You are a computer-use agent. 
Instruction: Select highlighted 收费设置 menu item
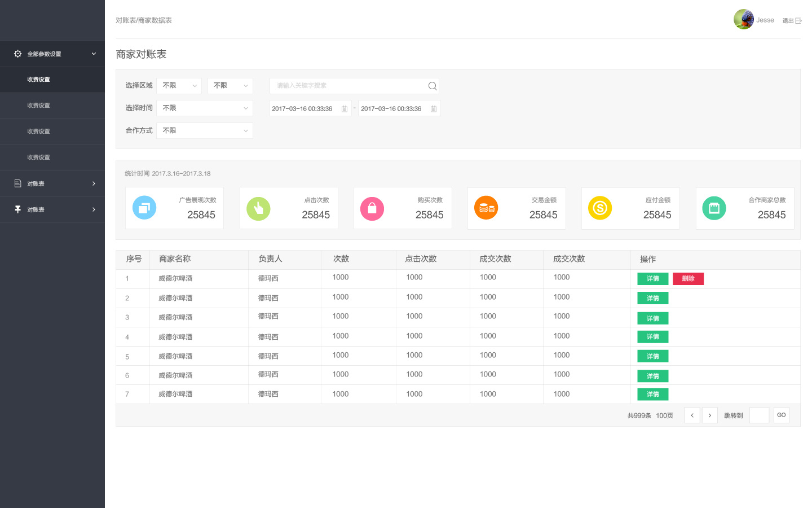[52, 80]
